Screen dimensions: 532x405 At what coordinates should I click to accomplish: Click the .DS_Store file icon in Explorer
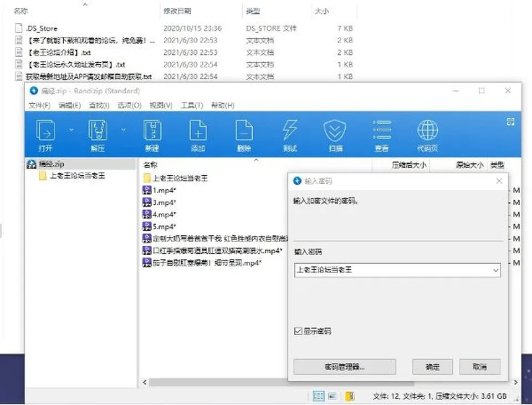19,28
